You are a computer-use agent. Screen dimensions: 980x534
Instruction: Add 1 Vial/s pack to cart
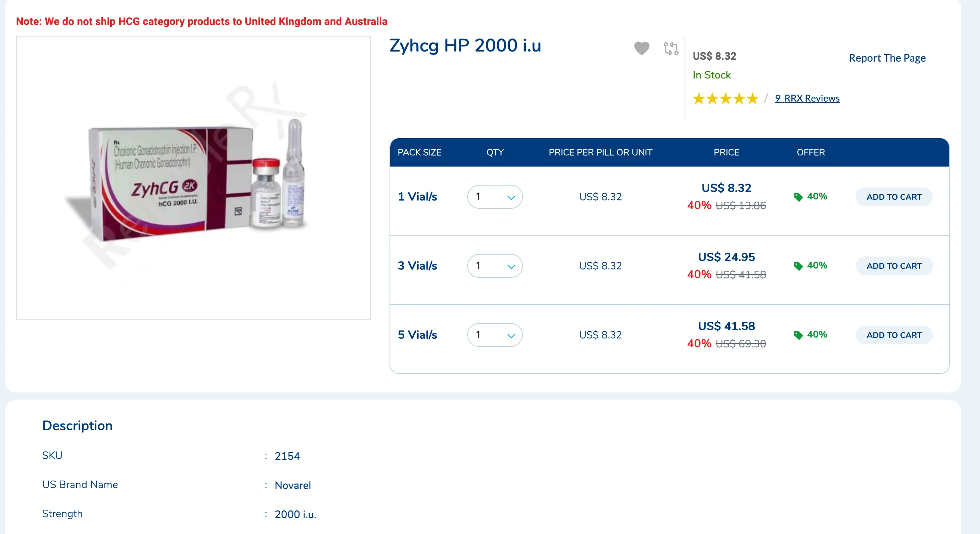(x=894, y=197)
